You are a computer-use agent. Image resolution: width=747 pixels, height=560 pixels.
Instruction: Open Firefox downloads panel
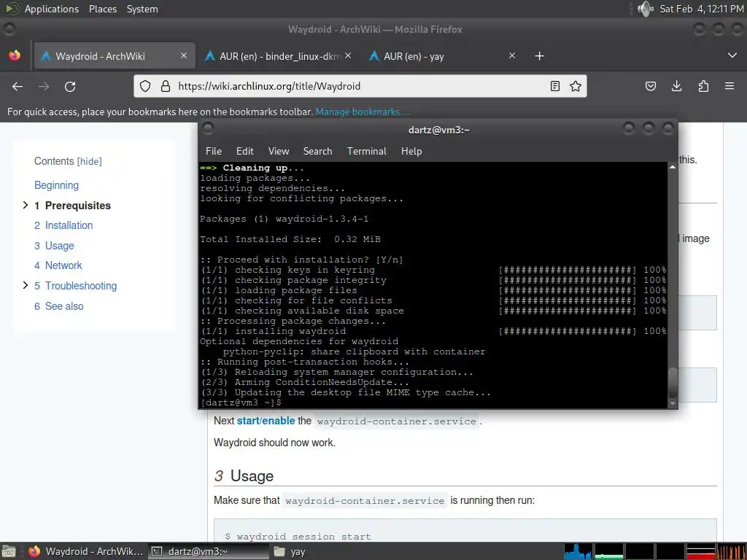coord(676,86)
